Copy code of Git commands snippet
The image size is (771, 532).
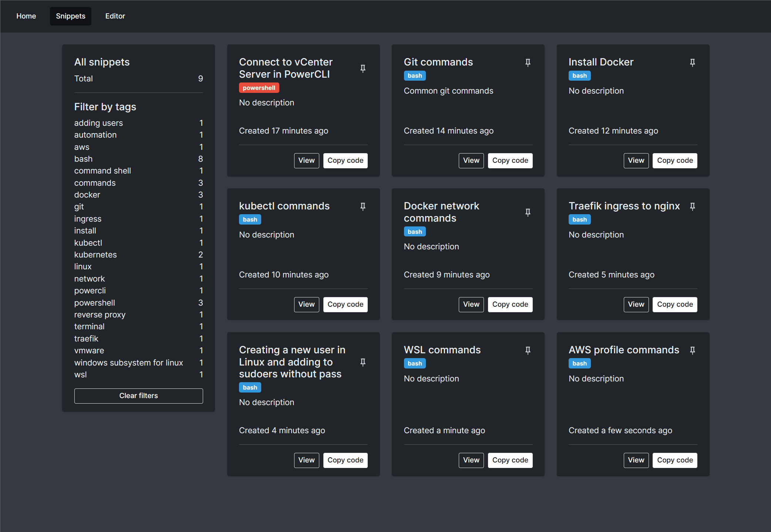point(510,160)
